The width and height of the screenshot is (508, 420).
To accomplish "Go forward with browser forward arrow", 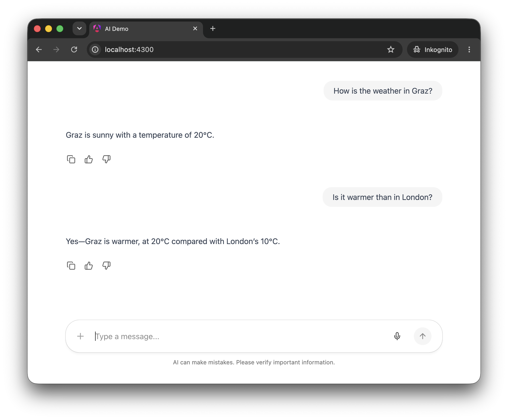I will click(x=56, y=50).
